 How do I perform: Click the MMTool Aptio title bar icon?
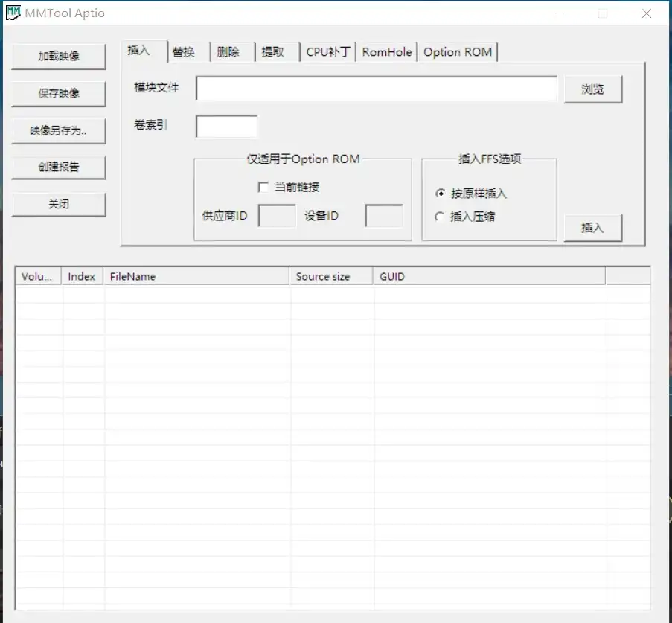[x=12, y=12]
